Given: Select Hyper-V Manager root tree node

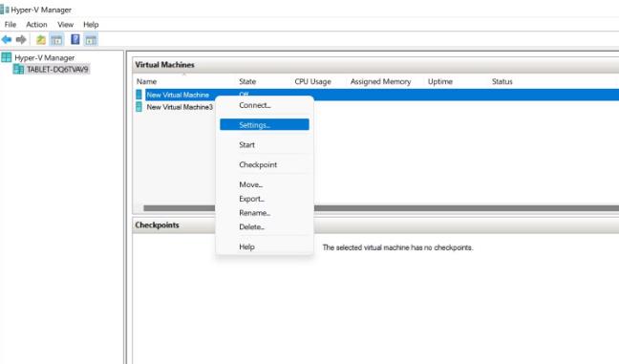Looking at the screenshot, I should pyautogui.click(x=44, y=57).
